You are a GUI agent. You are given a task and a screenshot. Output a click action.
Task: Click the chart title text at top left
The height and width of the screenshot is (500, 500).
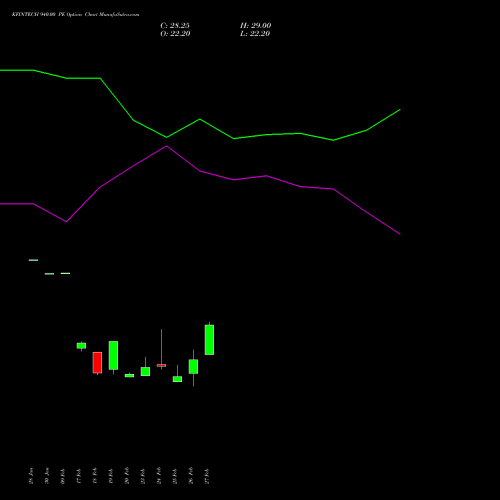(76, 14)
